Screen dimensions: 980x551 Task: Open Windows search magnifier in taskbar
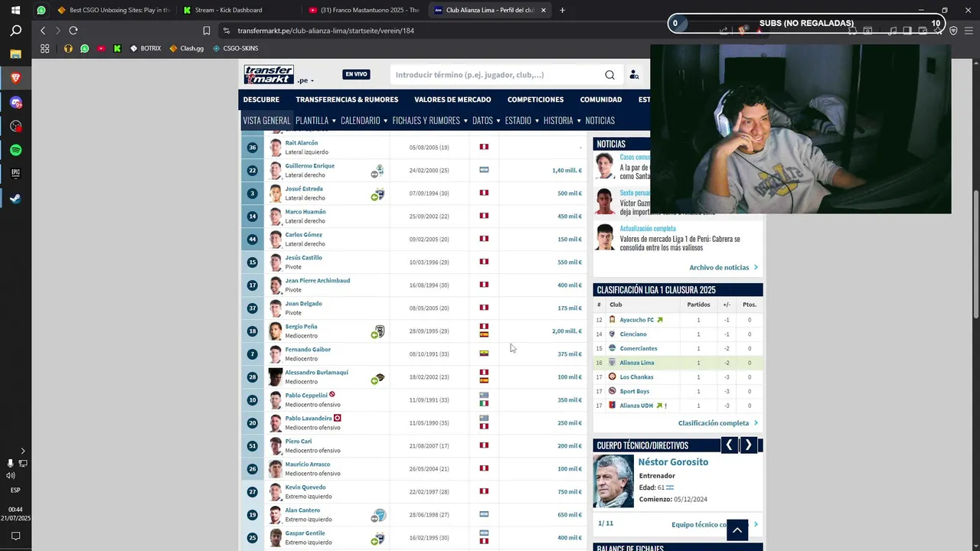point(15,31)
